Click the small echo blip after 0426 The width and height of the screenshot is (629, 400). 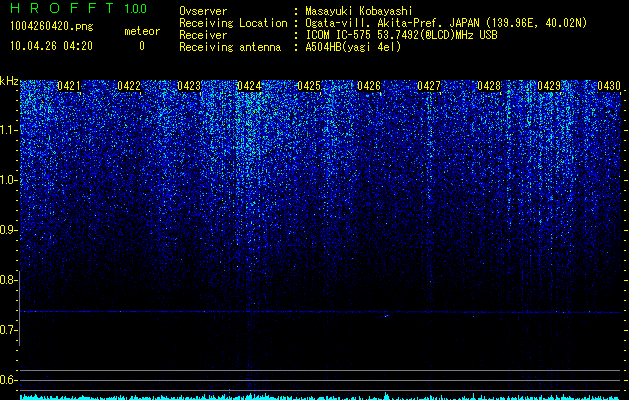[x=385, y=317]
